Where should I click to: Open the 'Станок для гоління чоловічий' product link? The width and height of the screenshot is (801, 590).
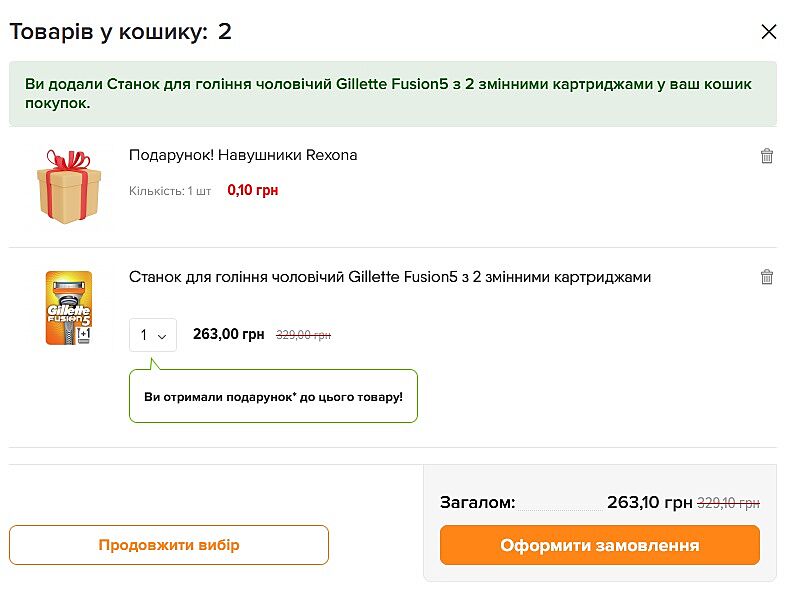[390, 277]
